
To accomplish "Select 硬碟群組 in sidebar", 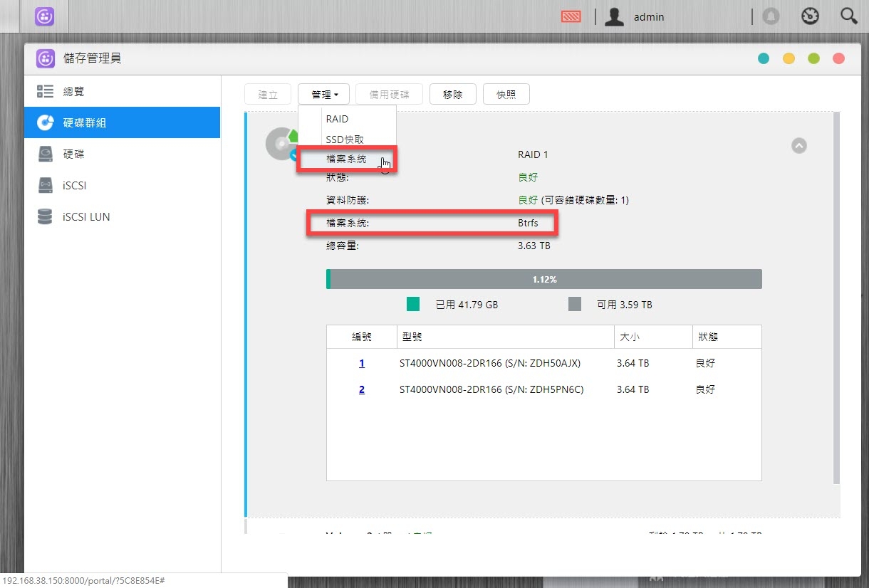I will pos(123,122).
